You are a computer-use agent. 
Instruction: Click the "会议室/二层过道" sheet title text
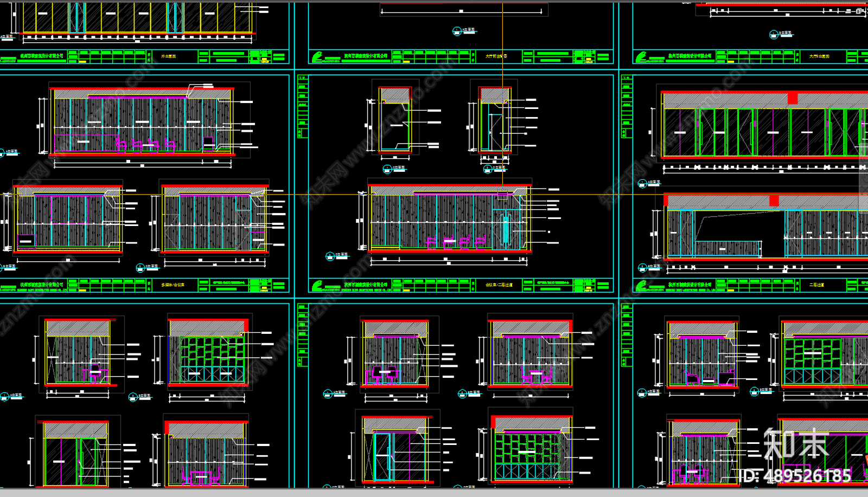coord(499,285)
